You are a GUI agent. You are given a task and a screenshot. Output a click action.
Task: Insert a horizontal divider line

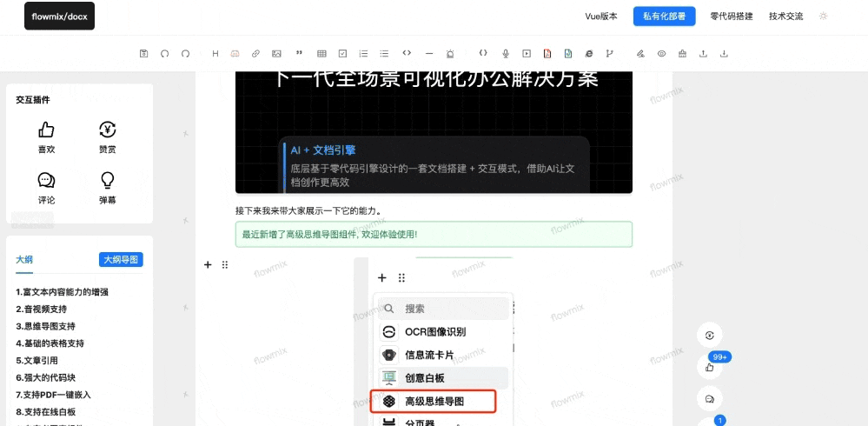429,54
